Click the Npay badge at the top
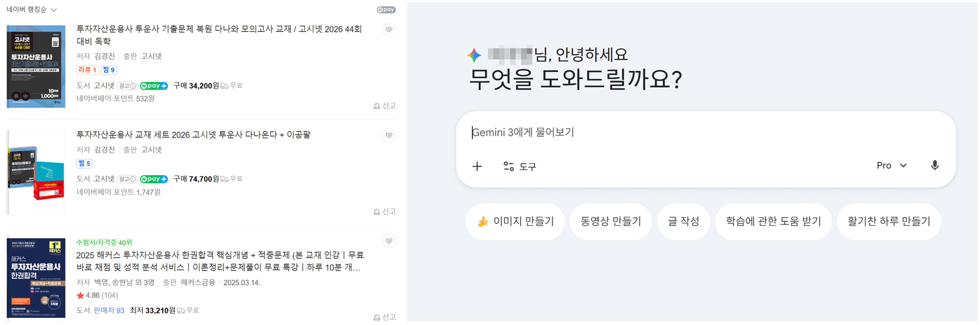Viewport: 980px width, 325px height. [386, 10]
